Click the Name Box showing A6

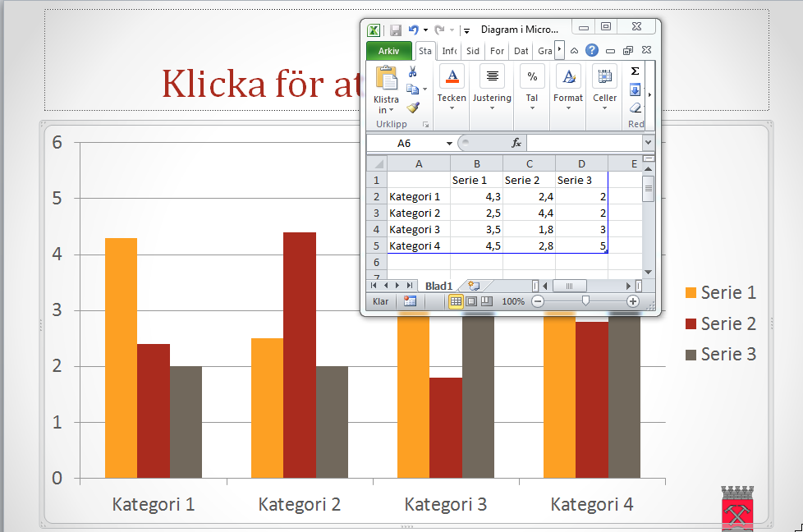click(405, 144)
